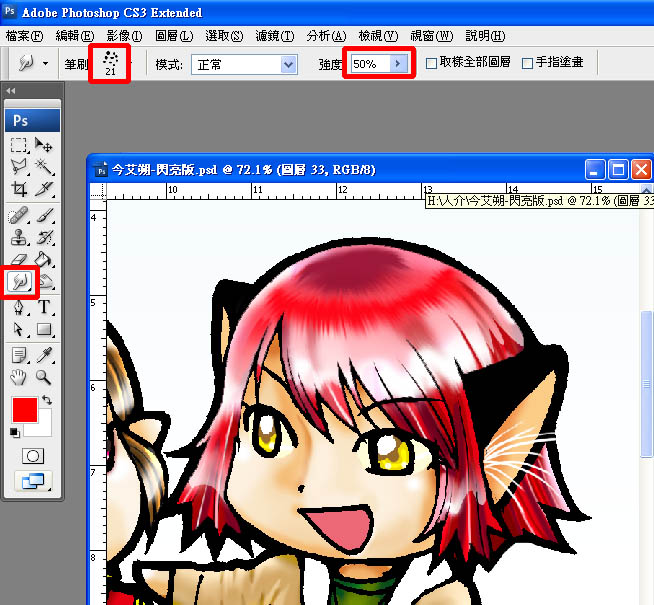Select the Move tool

pos(44,146)
